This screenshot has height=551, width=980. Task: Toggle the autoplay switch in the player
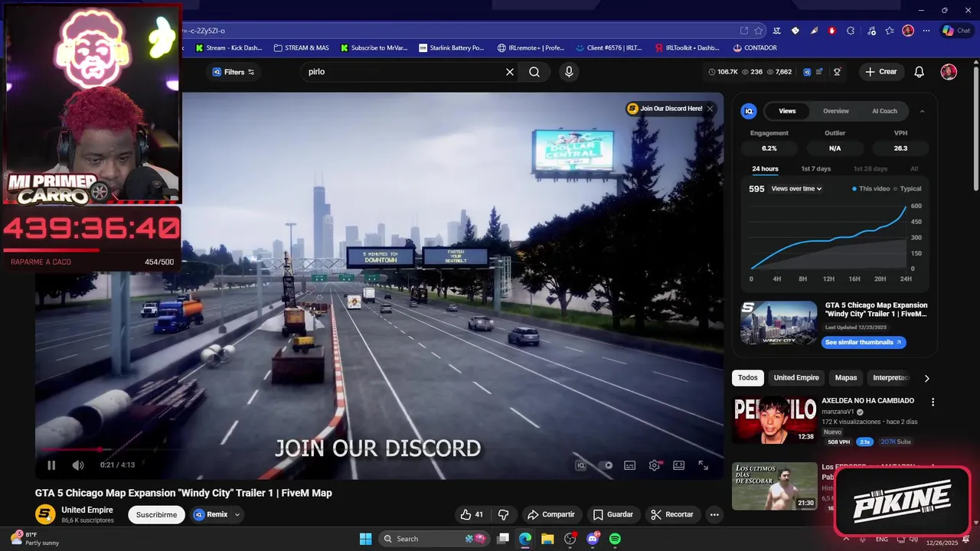click(x=606, y=465)
